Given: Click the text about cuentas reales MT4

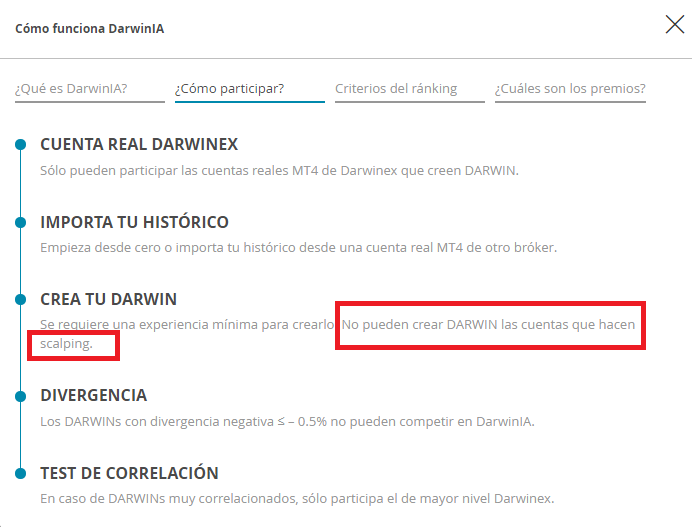Looking at the screenshot, I should (x=279, y=171).
